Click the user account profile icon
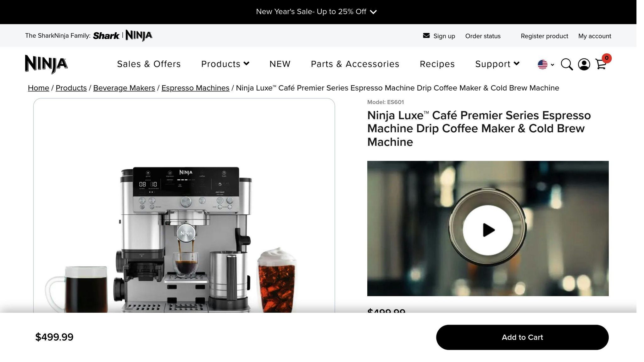Image resolution: width=644 pixels, height=362 pixels. 584,64
